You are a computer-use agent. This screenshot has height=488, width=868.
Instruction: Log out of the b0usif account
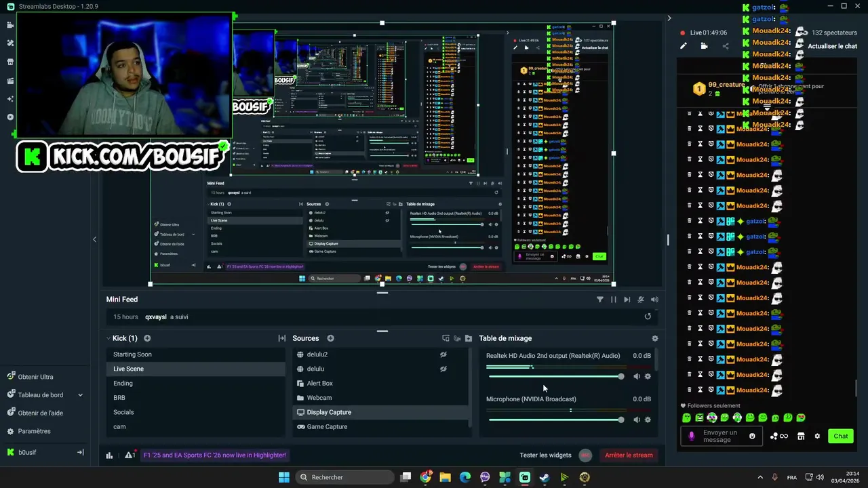click(80, 452)
